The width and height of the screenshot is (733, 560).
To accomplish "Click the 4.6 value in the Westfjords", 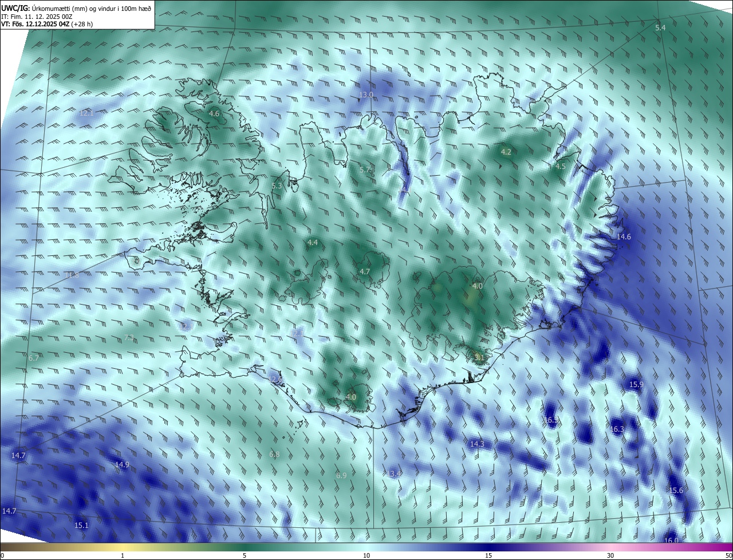I will [214, 114].
